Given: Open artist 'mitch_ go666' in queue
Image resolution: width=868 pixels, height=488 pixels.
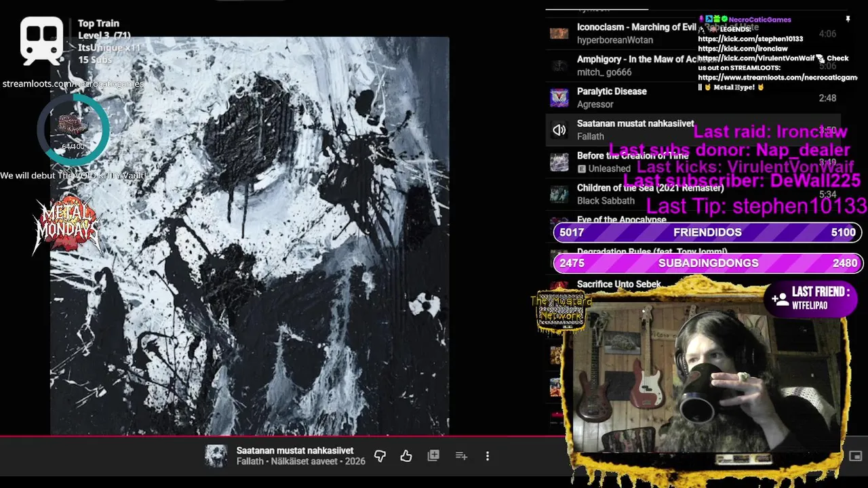Looking at the screenshot, I should 604,73.
